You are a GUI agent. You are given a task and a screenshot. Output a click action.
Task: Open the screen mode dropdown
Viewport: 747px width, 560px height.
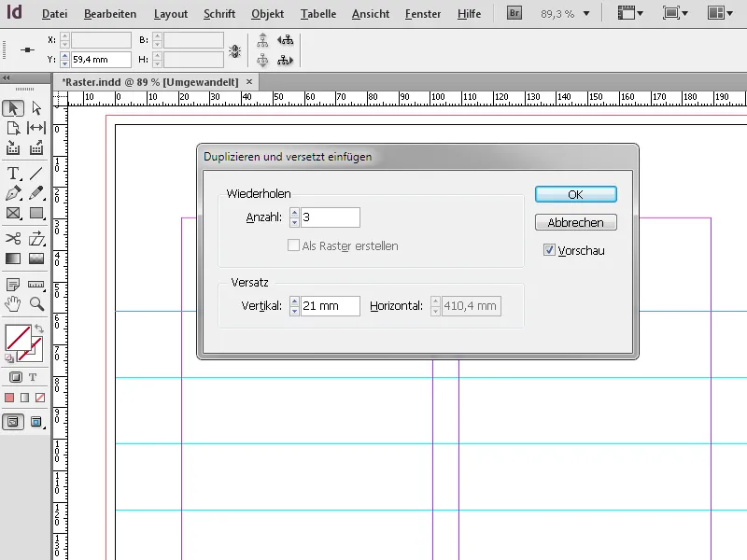675,13
